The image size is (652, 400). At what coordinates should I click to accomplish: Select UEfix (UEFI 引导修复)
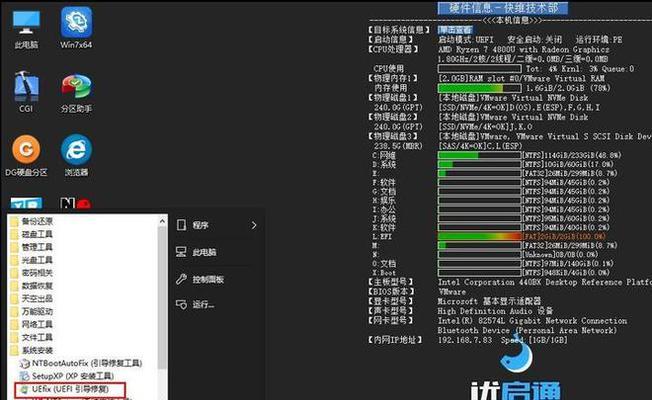click(69, 390)
